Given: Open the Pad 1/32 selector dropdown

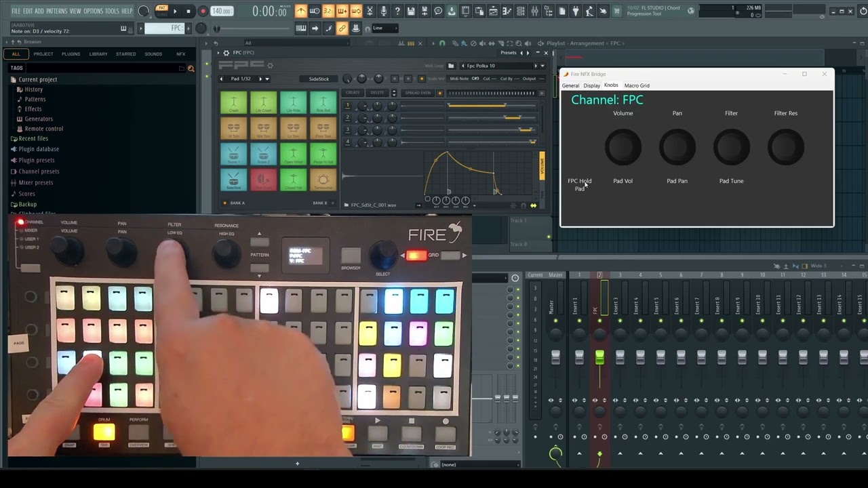Looking at the screenshot, I should 267,79.
